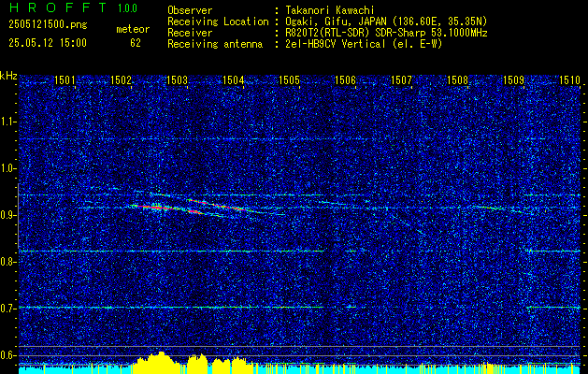Click the 0.9 kHz axis label
Screen dimensions: 588x374
click(8, 215)
